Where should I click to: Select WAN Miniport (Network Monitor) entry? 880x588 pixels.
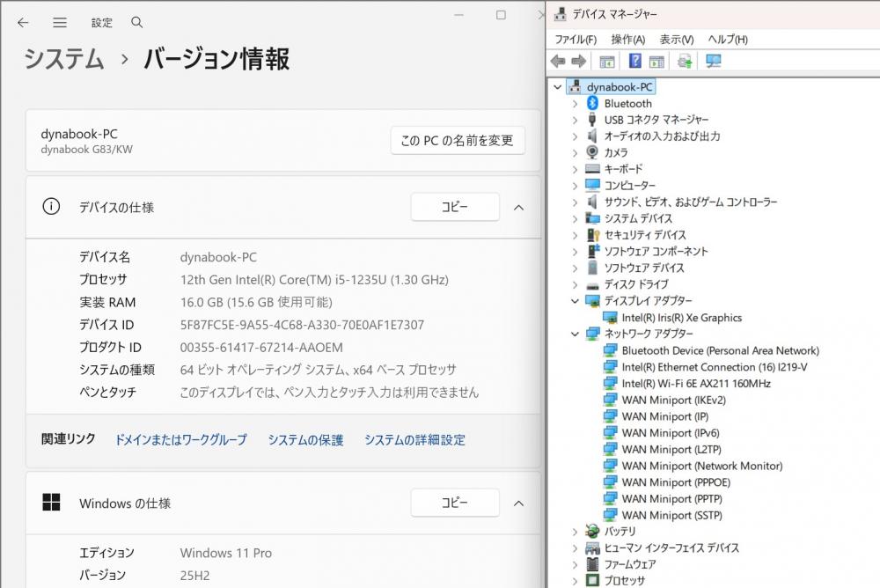click(702, 466)
